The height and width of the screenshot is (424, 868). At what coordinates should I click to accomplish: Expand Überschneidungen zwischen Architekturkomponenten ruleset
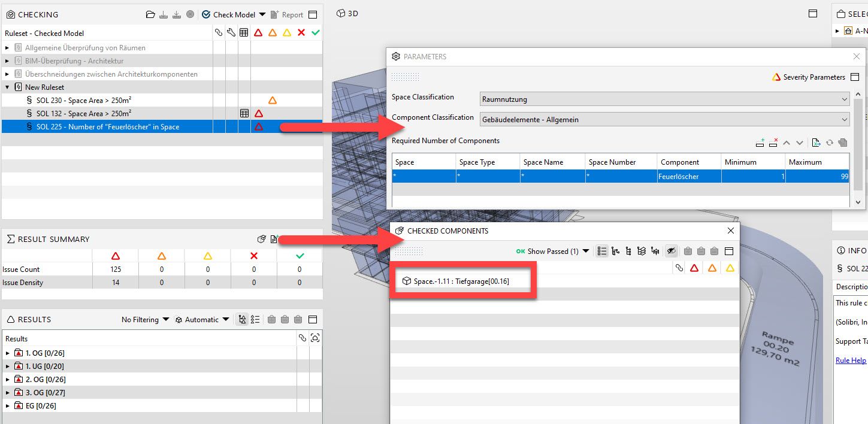pyautogui.click(x=7, y=74)
